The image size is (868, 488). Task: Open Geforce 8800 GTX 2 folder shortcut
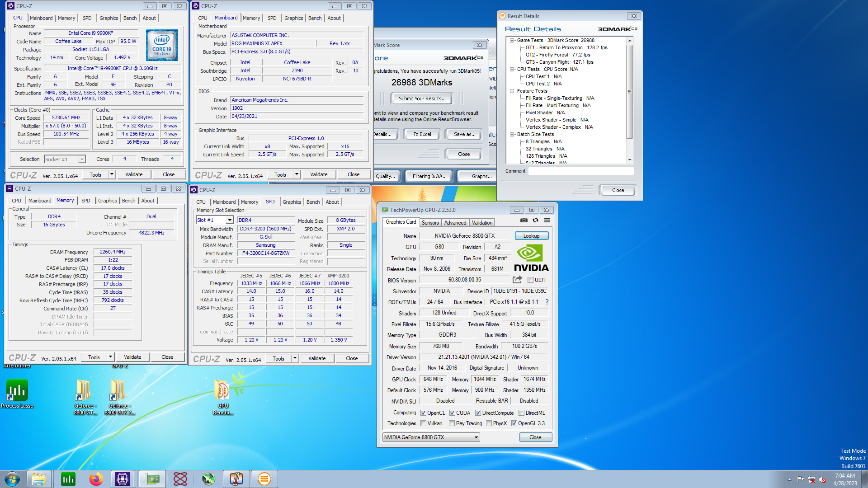click(119, 397)
